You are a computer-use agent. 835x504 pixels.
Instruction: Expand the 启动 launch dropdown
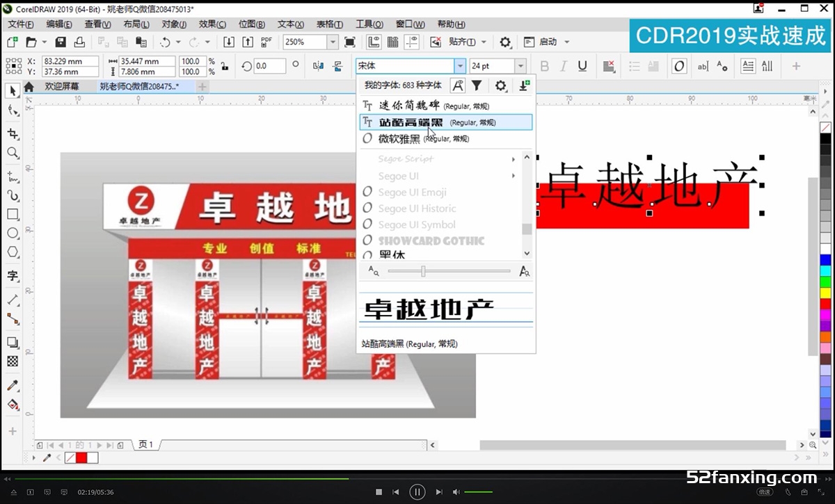(566, 42)
